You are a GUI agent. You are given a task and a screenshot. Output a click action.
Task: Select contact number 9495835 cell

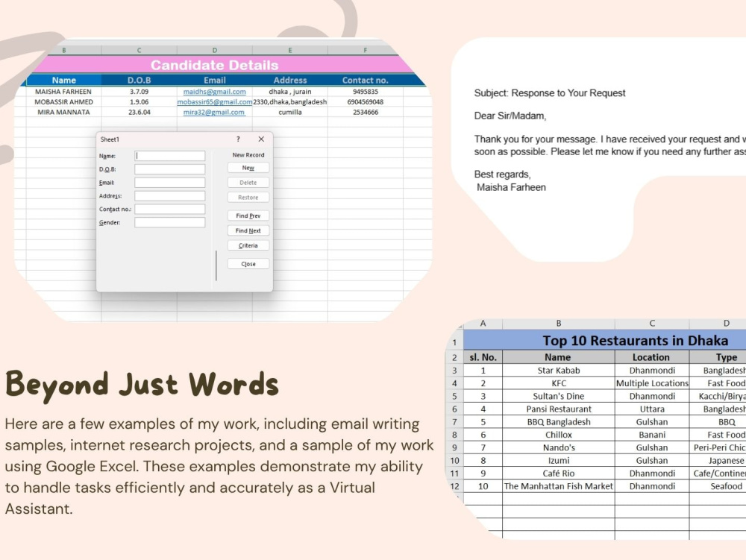tap(366, 92)
